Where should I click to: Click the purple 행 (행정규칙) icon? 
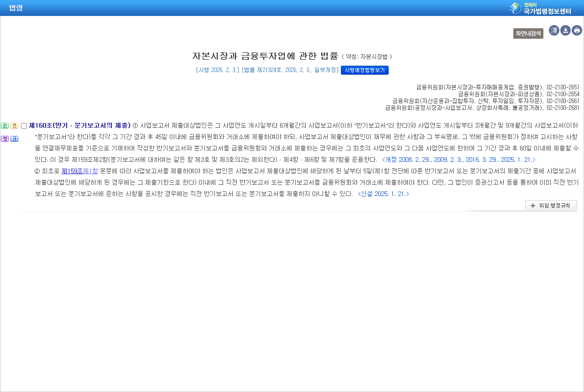(x=5, y=139)
